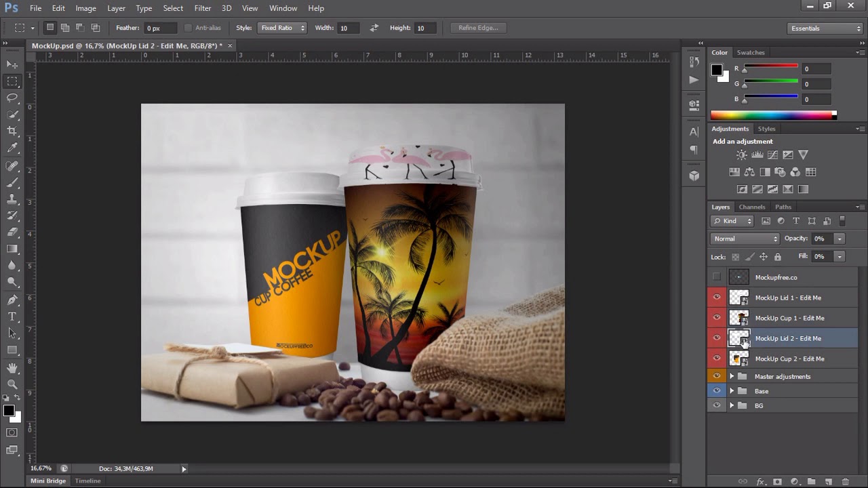The width and height of the screenshot is (868, 488).
Task: Hide the BG group
Action: pos(717,405)
